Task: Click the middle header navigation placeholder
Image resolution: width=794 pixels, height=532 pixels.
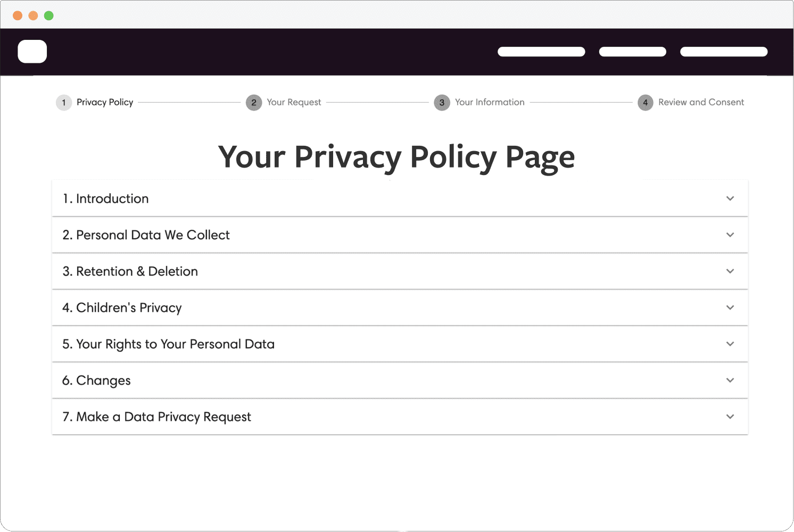Action: pos(633,52)
